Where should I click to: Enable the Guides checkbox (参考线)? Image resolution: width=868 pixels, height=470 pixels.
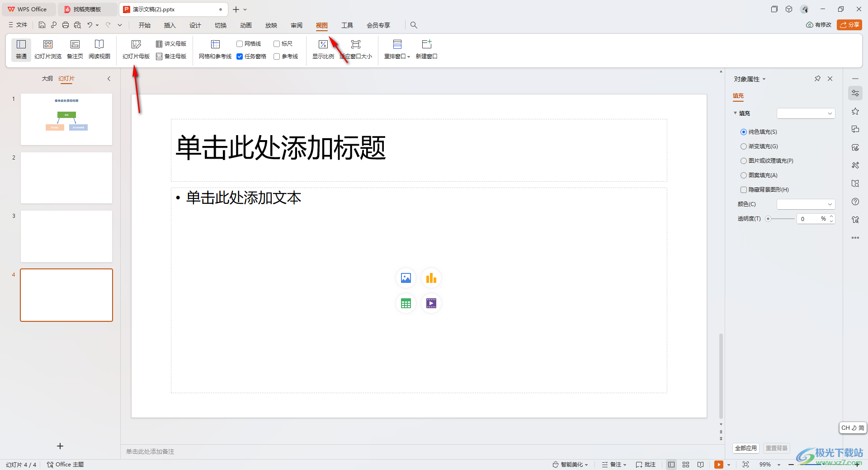(x=277, y=56)
